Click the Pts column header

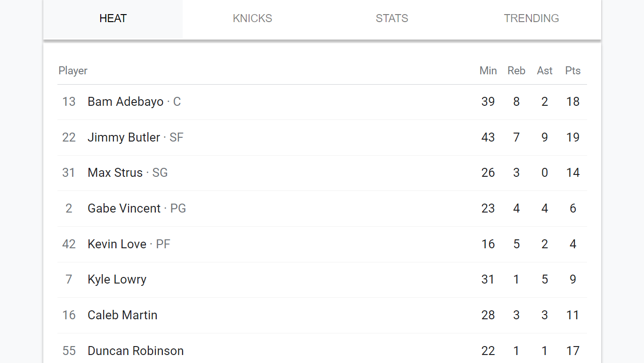click(x=572, y=71)
